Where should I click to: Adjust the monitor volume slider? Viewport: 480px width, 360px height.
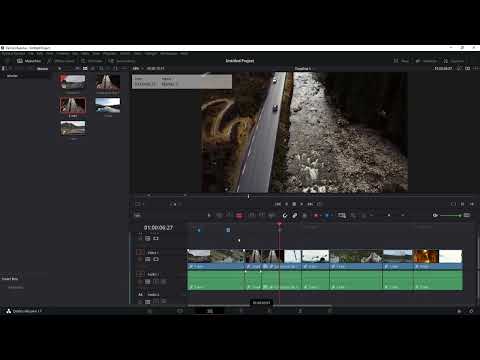pos(450,216)
